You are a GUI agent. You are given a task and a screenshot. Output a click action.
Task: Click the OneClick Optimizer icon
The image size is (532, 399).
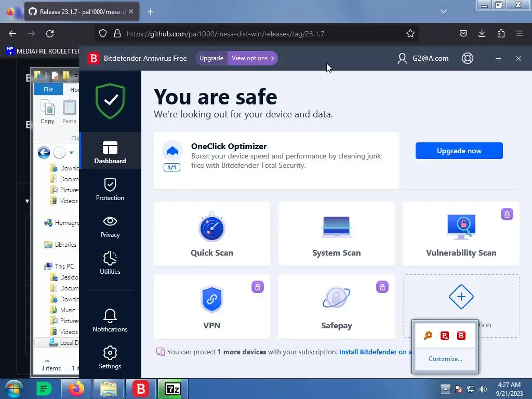point(172,151)
